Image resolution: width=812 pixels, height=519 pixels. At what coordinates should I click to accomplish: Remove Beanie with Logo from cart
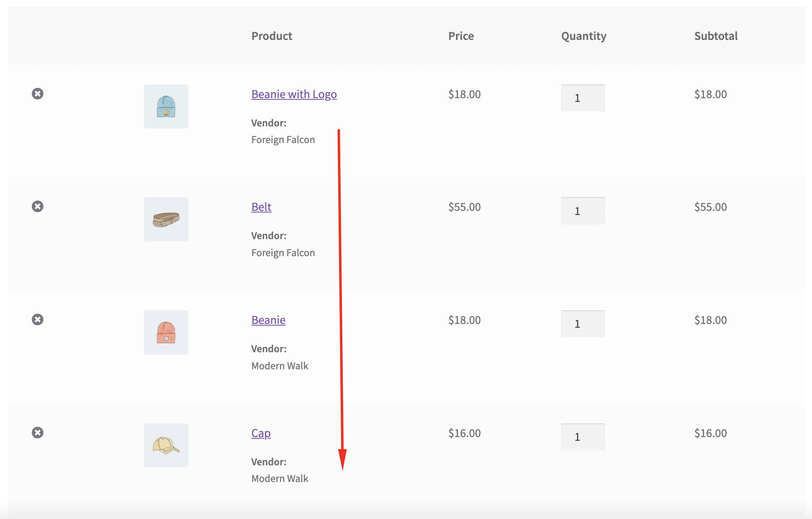click(37, 94)
